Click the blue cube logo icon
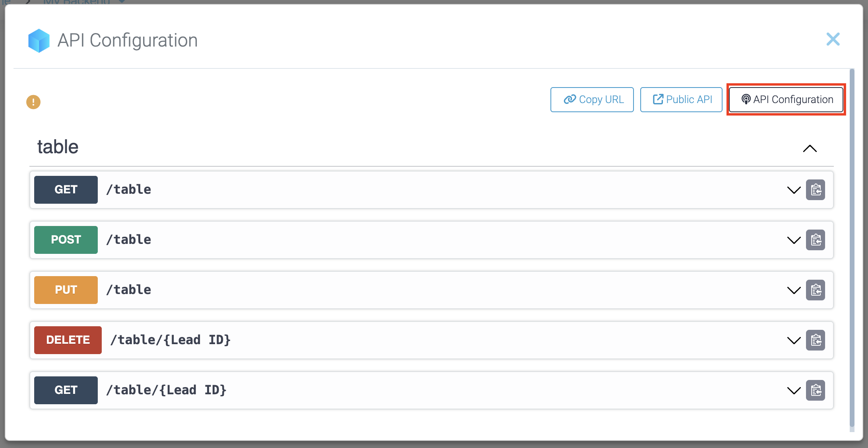The image size is (868, 448). click(x=39, y=41)
